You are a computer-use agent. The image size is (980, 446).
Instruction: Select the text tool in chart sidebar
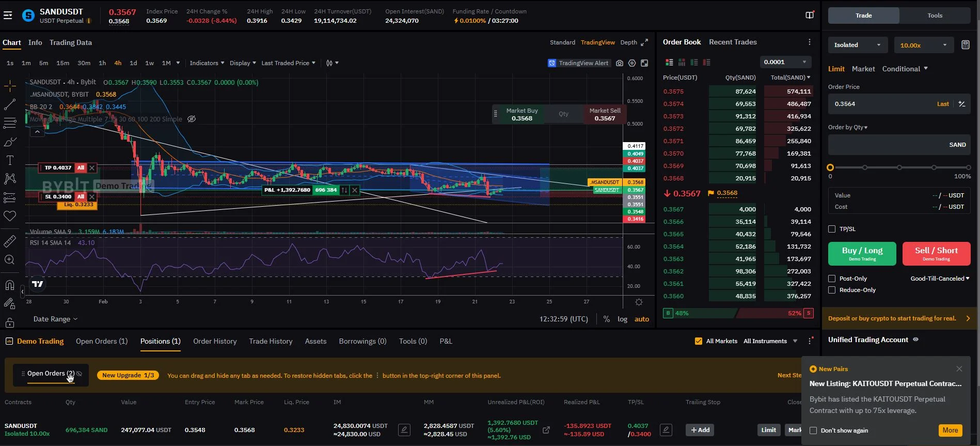click(10, 160)
